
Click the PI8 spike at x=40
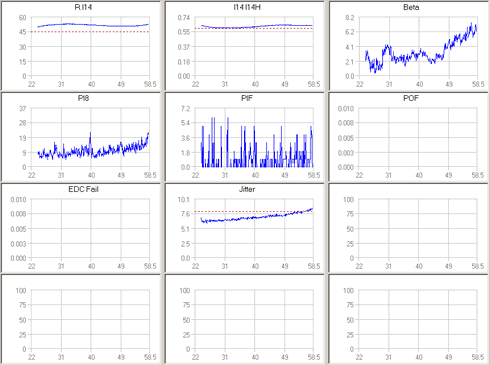tap(90, 137)
